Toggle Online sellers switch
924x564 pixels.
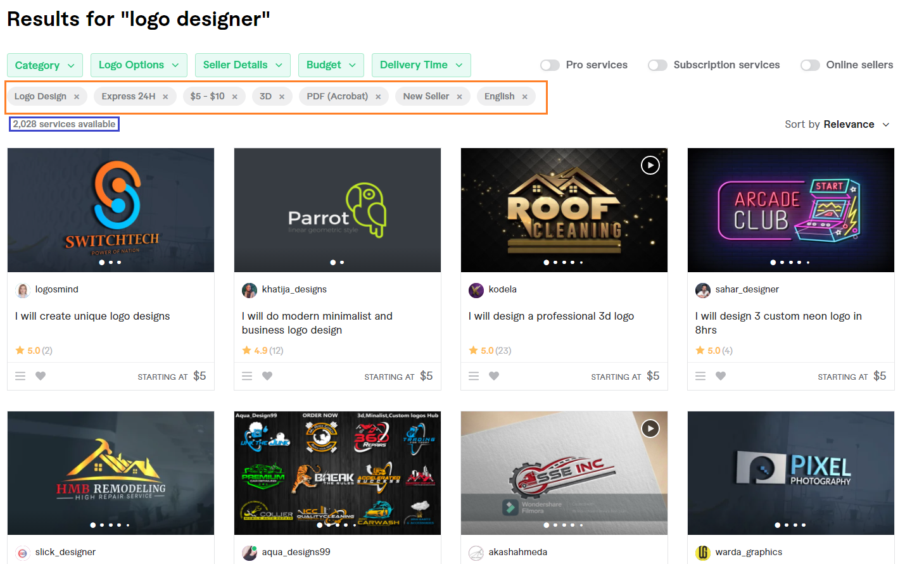[810, 65]
